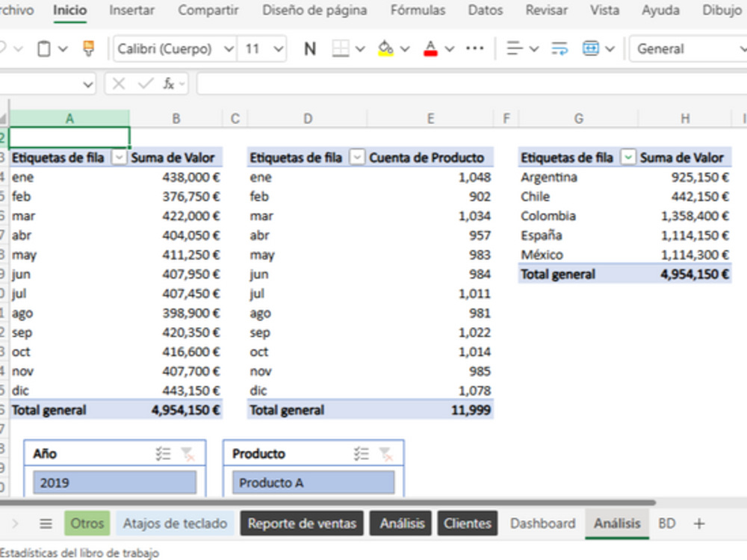Open the Revisar ribbon tab
The image size is (747, 560).
pos(547,10)
